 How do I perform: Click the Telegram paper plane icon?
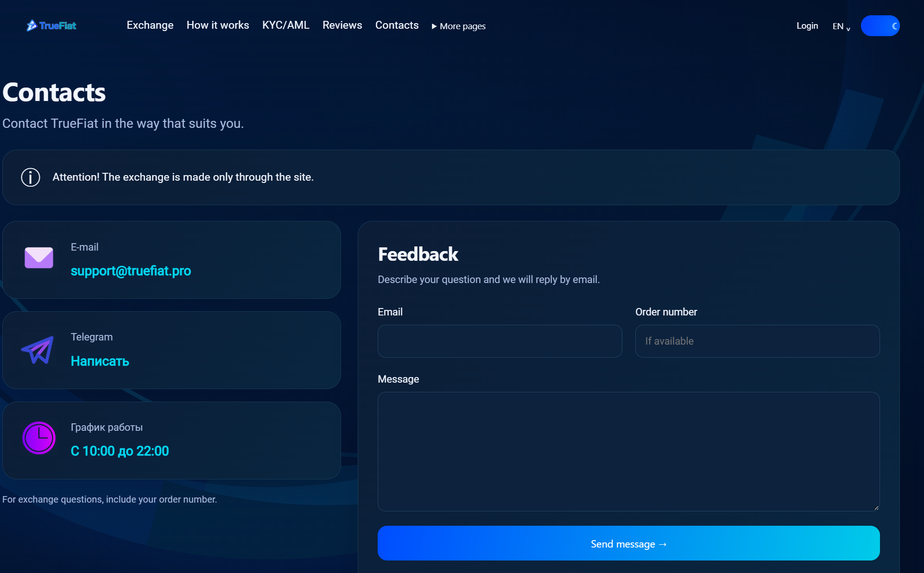(x=38, y=350)
